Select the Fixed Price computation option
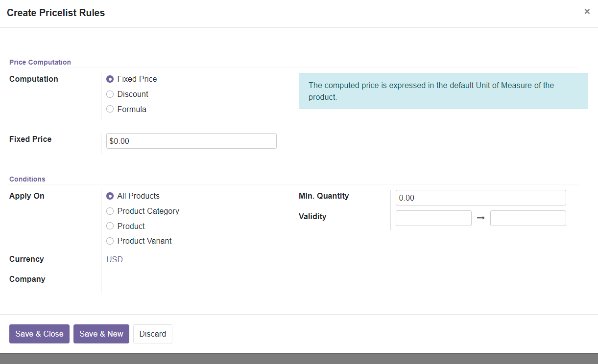This screenshot has height=364, width=598. (110, 79)
